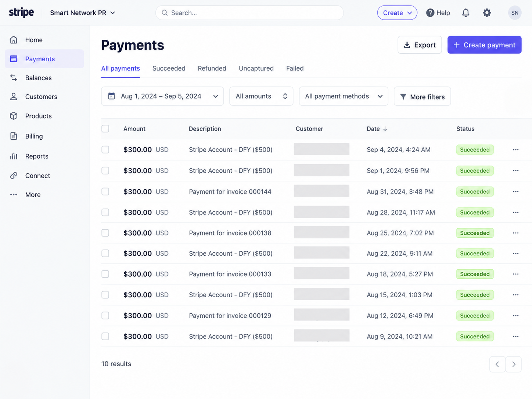Click the Customers person icon
The width and height of the screenshot is (532, 399).
tap(14, 97)
